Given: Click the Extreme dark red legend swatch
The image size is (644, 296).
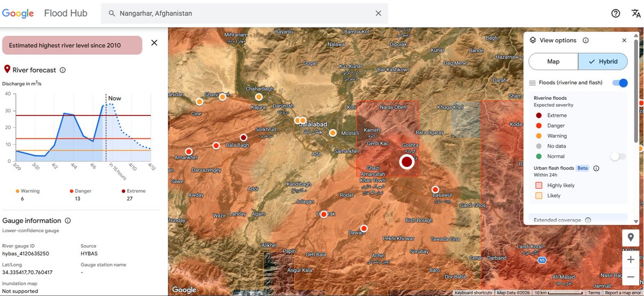Looking at the screenshot, I should point(539,115).
